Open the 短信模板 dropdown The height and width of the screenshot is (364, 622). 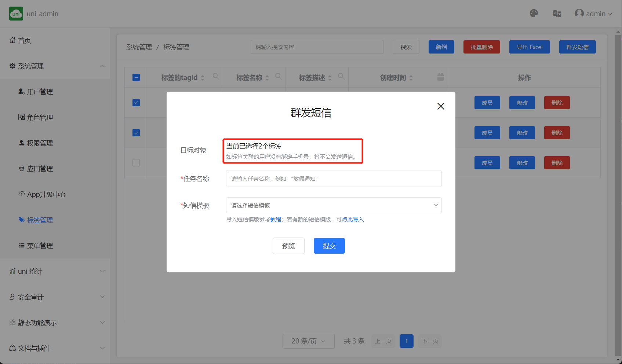(x=334, y=205)
